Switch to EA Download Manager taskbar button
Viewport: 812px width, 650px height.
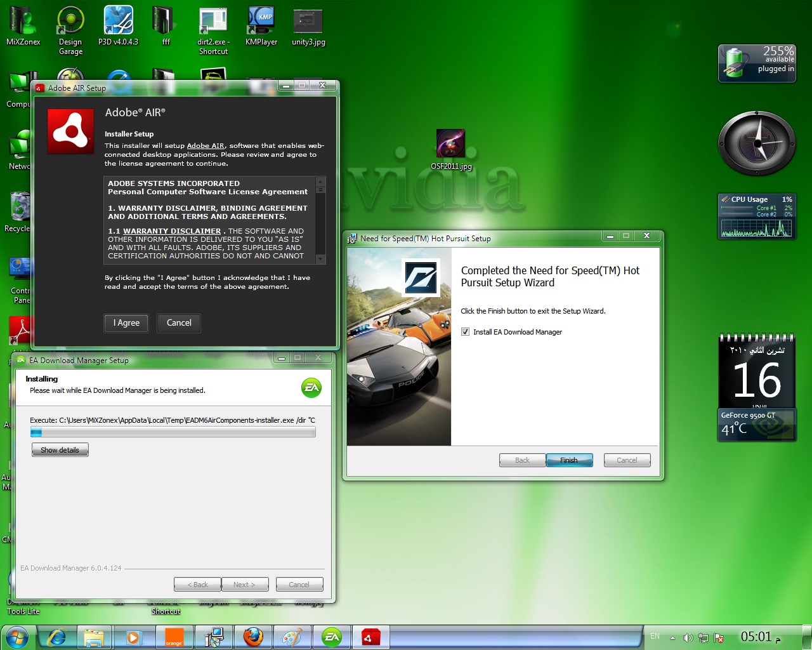coord(332,637)
